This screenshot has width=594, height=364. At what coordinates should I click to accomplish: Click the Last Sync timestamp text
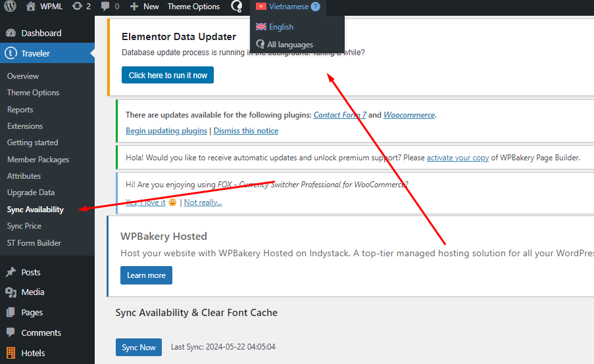click(223, 347)
